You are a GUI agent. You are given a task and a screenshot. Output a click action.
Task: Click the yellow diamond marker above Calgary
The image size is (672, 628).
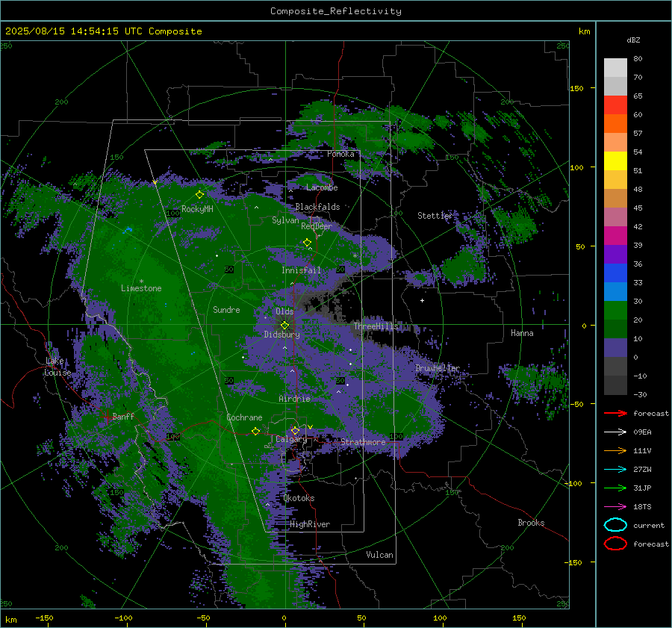(295, 430)
